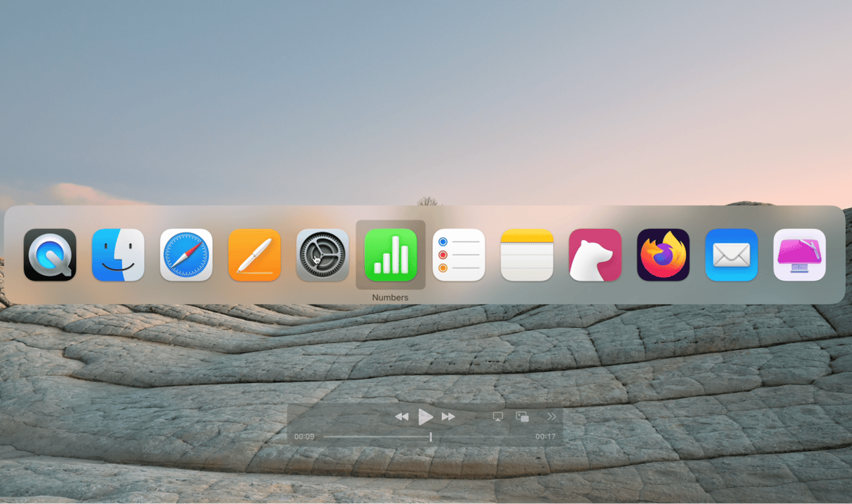Screen dimensions: 852x504
Task: Switch to Bear app icon
Action: coord(595,255)
